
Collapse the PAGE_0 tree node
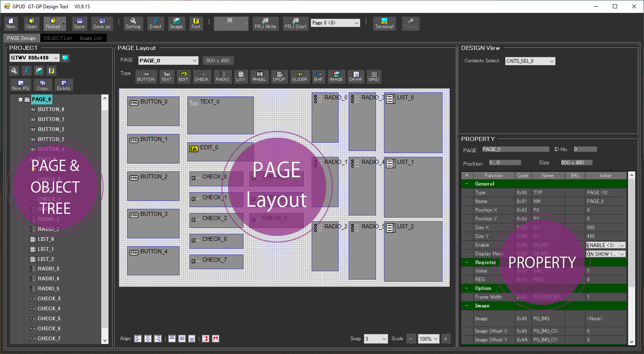[20, 99]
